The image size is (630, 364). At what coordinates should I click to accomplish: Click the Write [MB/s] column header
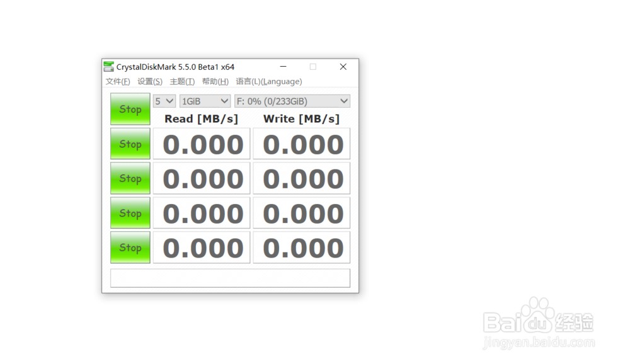pos(301,119)
